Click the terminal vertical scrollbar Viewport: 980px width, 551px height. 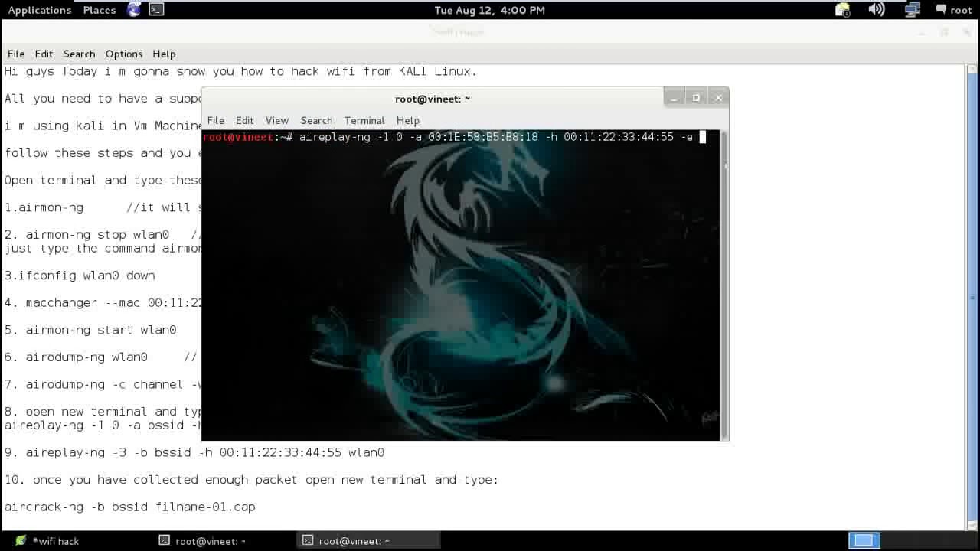click(724, 285)
